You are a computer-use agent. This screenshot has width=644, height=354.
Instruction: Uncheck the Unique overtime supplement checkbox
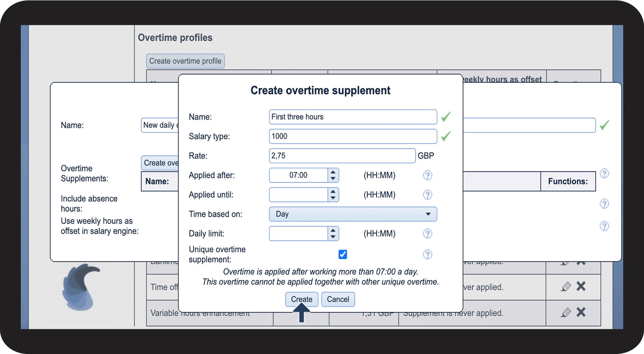coord(343,254)
